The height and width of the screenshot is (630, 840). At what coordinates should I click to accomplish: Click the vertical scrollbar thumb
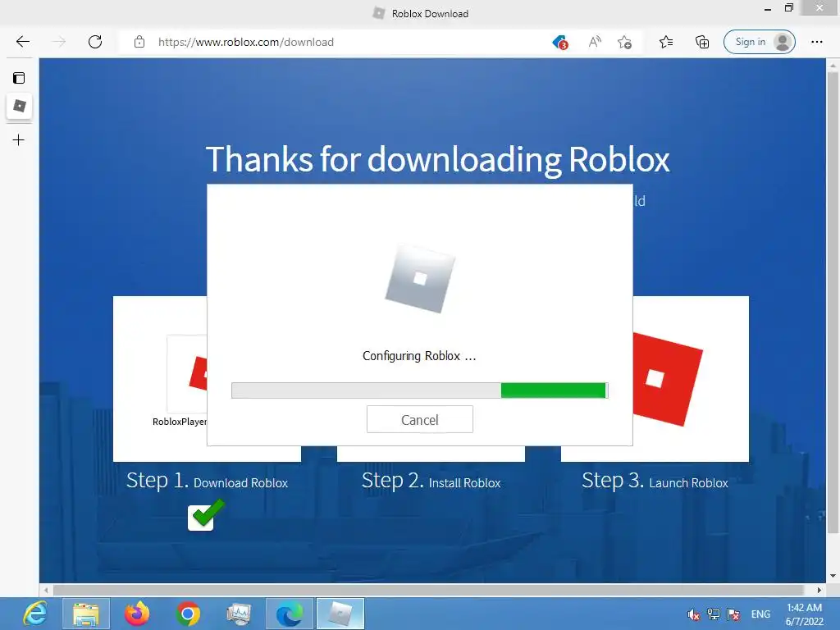pyautogui.click(x=833, y=303)
